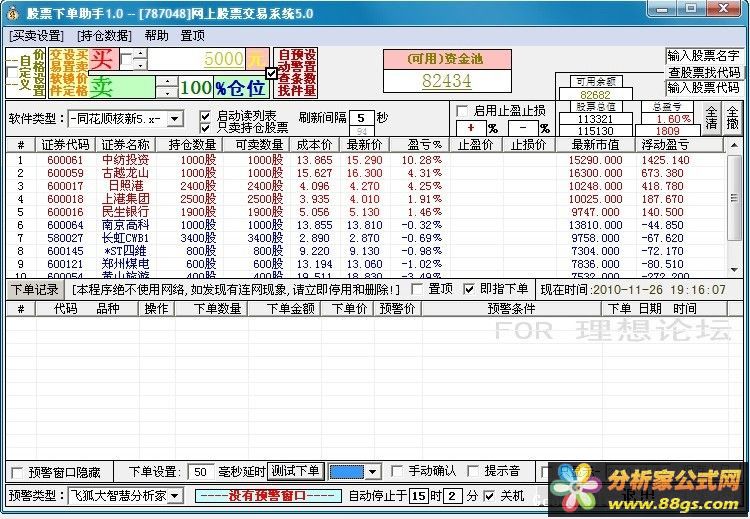Screen dimensions: 750x519
Task: Click the 输入股票名字 field
Action: click(x=703, y=56)
